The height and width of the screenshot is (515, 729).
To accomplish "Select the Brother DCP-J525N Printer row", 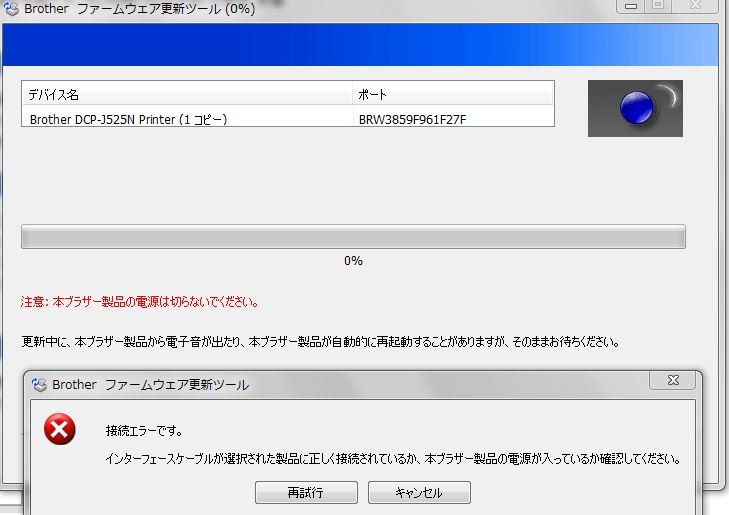I will pos(288,119).
